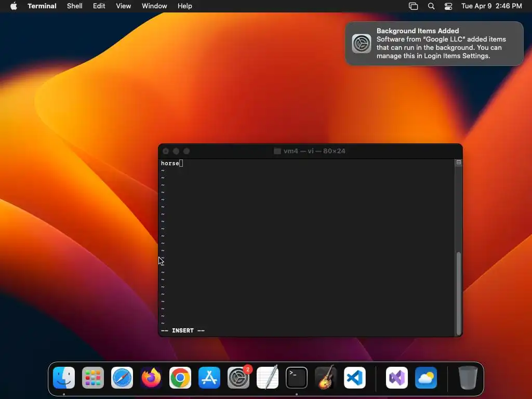Launch Safari from the dock
Screen dimensions: 532x399
pyautogui.click(x=122, y=378)
